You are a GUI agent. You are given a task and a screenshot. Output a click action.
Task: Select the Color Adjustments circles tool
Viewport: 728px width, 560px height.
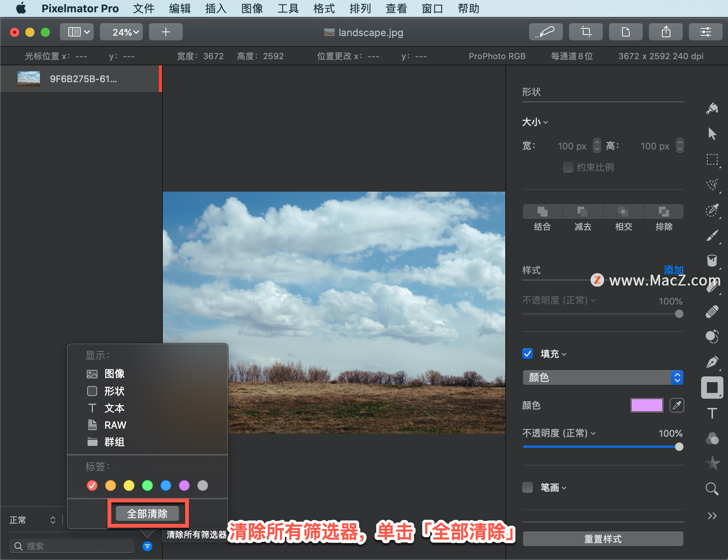[x=712, y=337]
